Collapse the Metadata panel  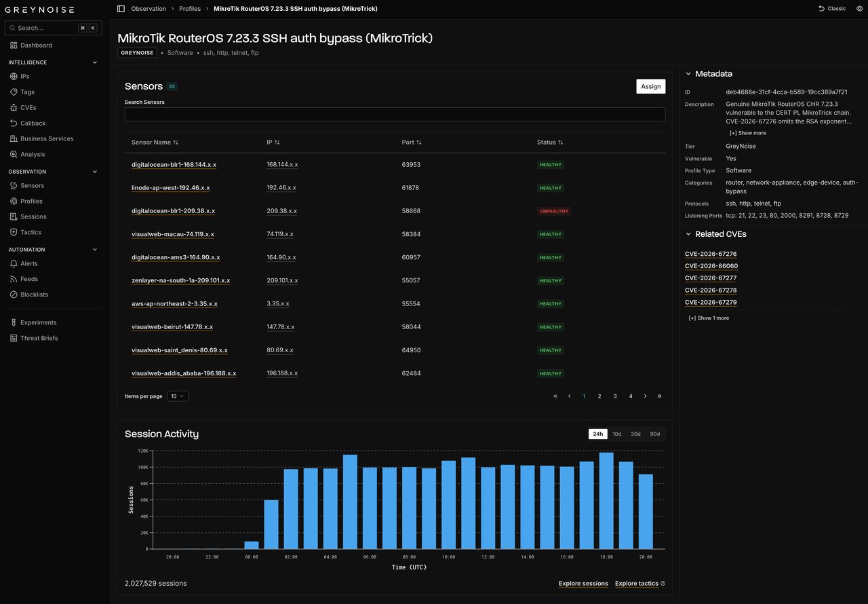[x=688, y=74]
